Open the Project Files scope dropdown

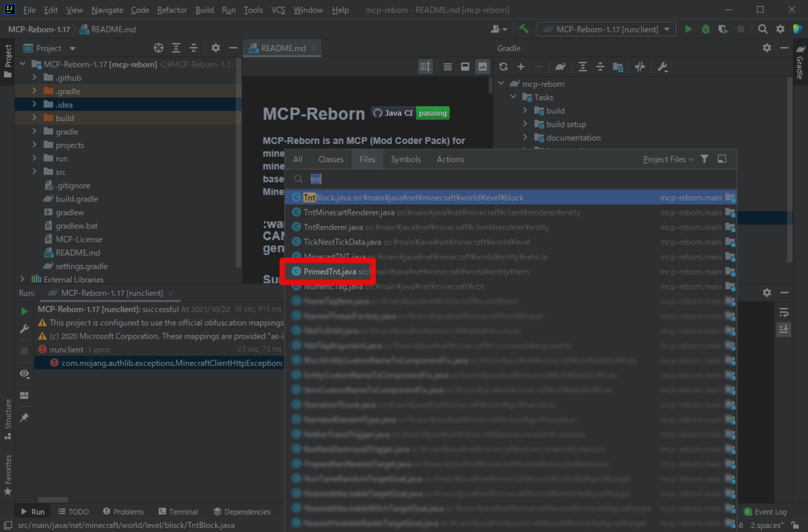click(668, 159)
